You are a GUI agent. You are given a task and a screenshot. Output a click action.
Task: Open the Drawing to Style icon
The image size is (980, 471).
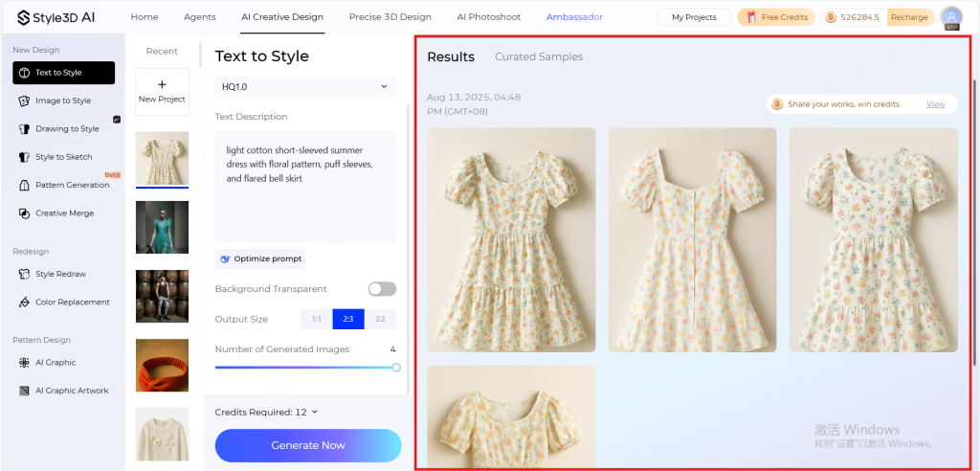(x=24, y=129)
